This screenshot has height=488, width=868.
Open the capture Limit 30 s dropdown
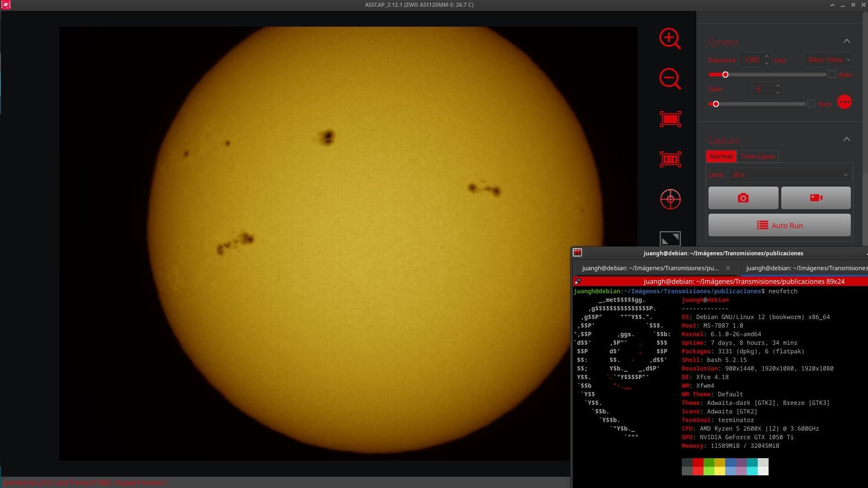click(789, 175)
